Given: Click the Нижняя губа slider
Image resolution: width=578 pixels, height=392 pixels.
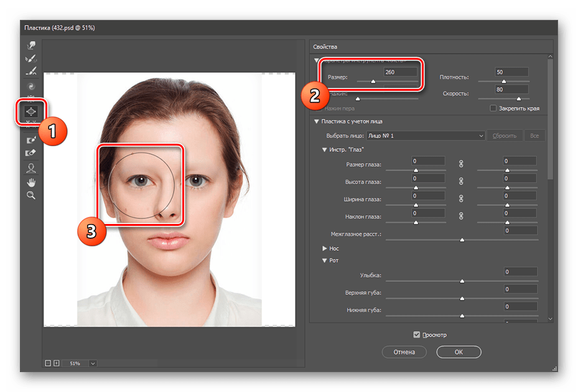Looking at the screenshot, I should [x=462, y=315].
